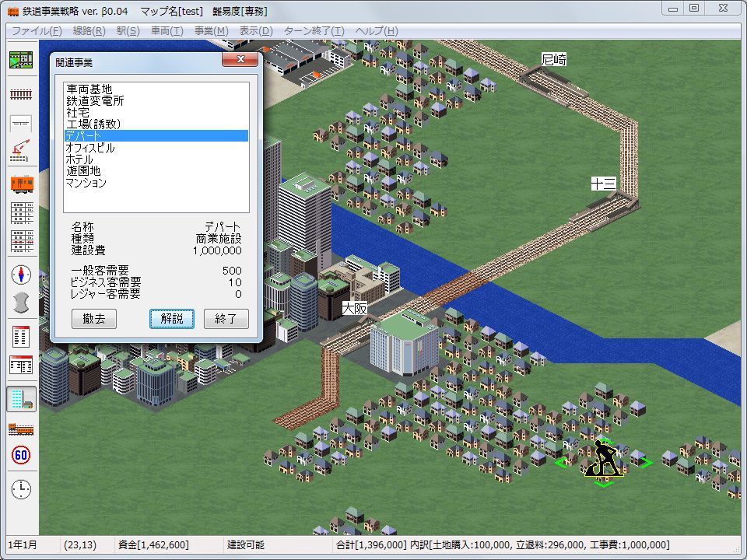
Task: Select the 60 speed limit sign icon
Action: click(22, 456)
